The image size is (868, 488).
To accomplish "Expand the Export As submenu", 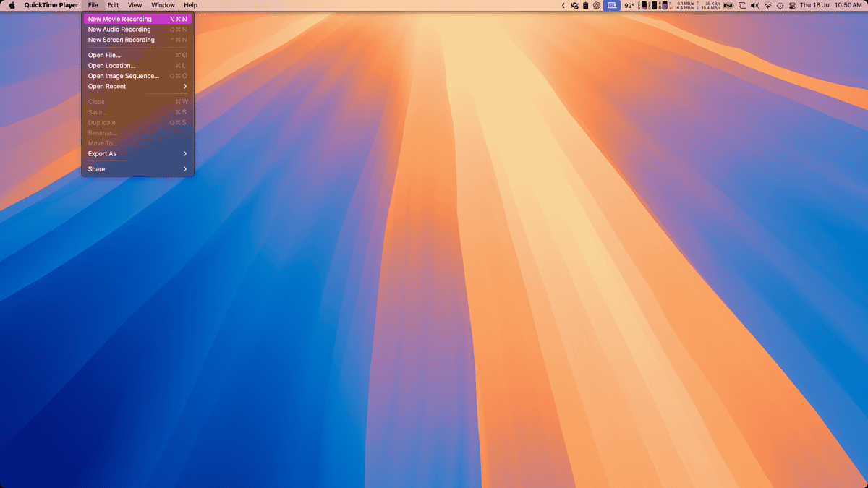I will [x=137, y=153].
